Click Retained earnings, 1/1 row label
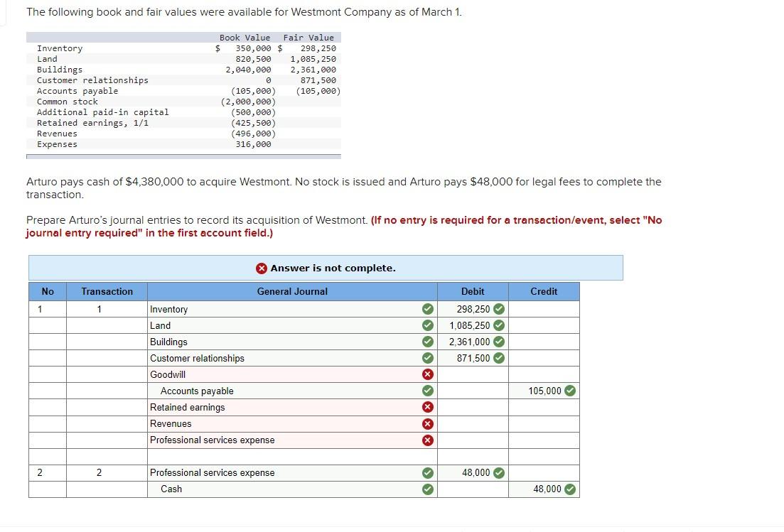Screen dimensions: 784x532 pyautogui.click(x=92, y=123)
